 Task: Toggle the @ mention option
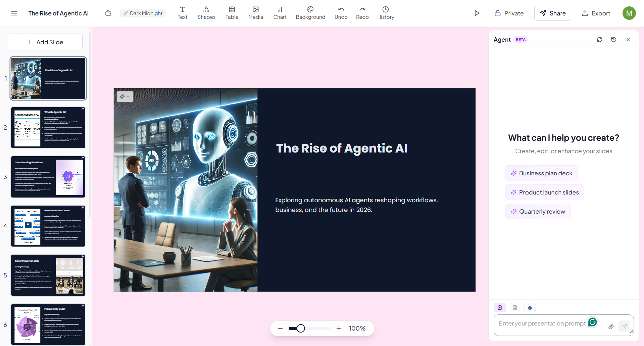[x=530, y=307]
